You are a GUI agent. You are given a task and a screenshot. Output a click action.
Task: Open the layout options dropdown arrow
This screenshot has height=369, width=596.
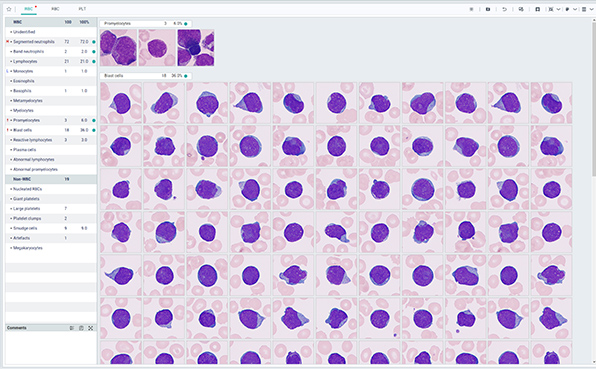pos(592,9)
